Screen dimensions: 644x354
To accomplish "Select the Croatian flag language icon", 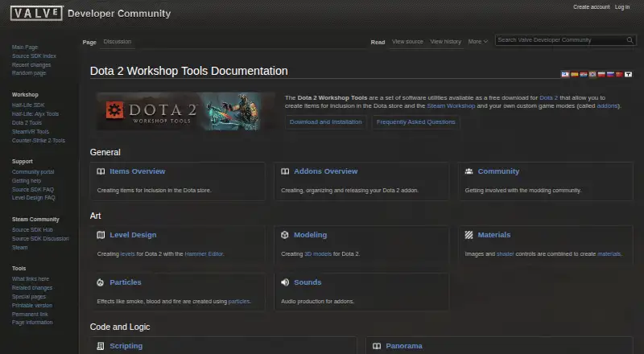I will click(584, 74).
